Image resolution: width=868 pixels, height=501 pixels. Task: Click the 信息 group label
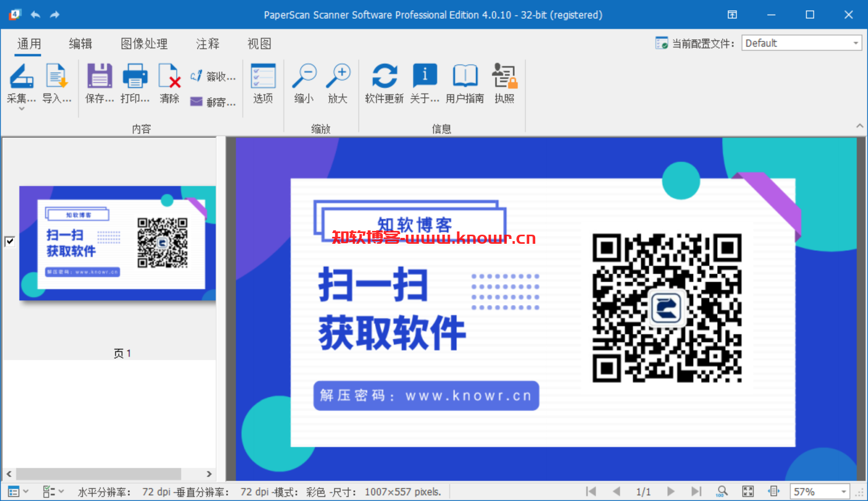[x=442, y=129]
